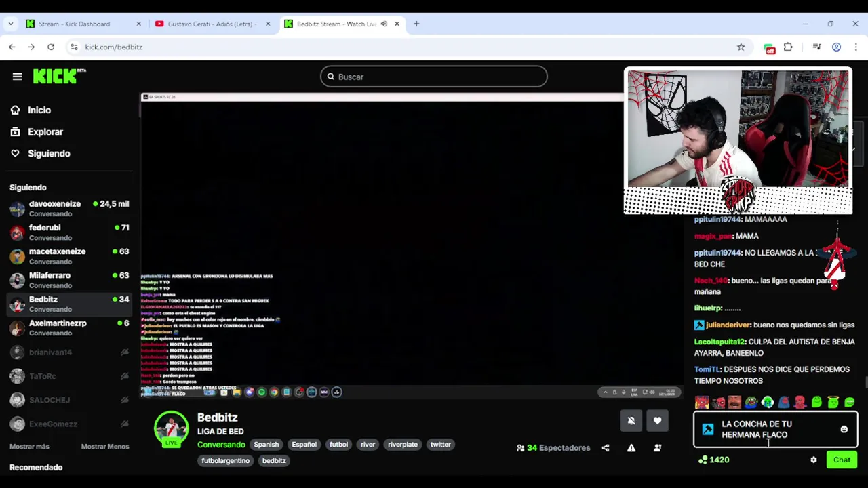The width and height of the screenshot is (868, 488).
Task: Click the futbol tag
Action: 338,445
